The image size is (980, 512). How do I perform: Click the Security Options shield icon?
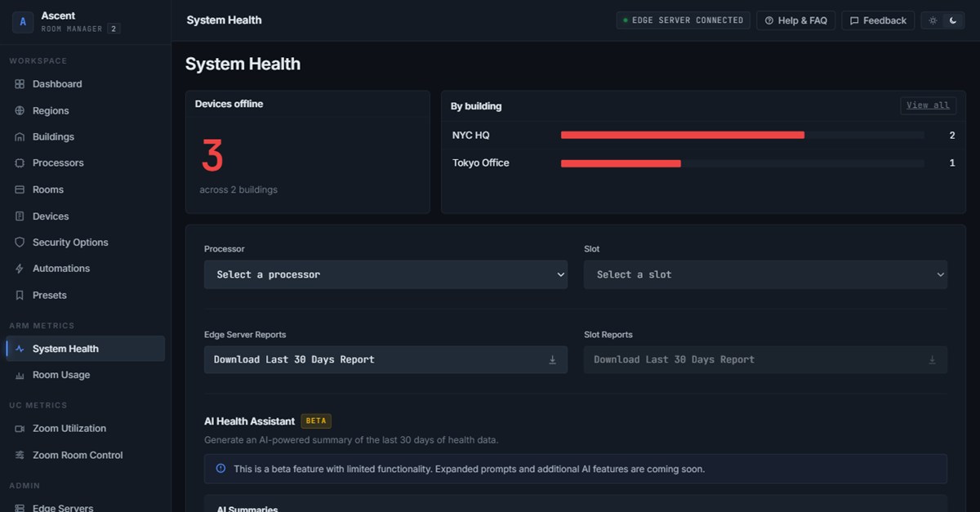click(20, 243)
